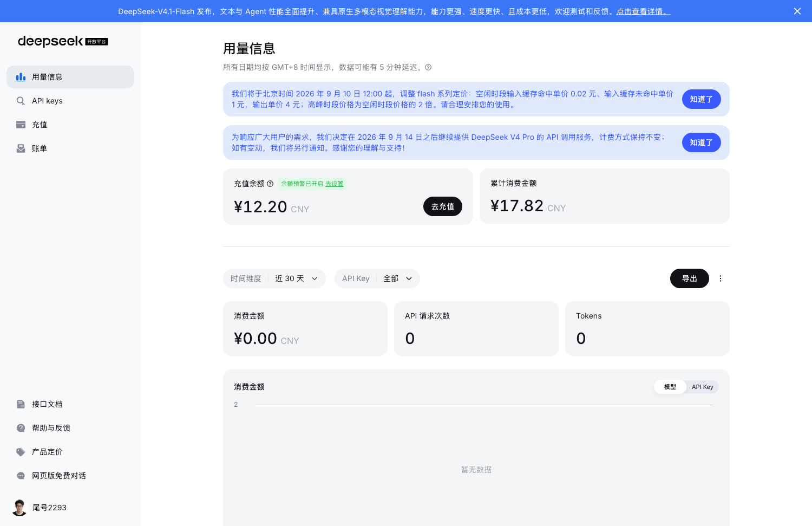Click the bill icon beside 账单
Screen dimensions: 812x526
[21, 148]
